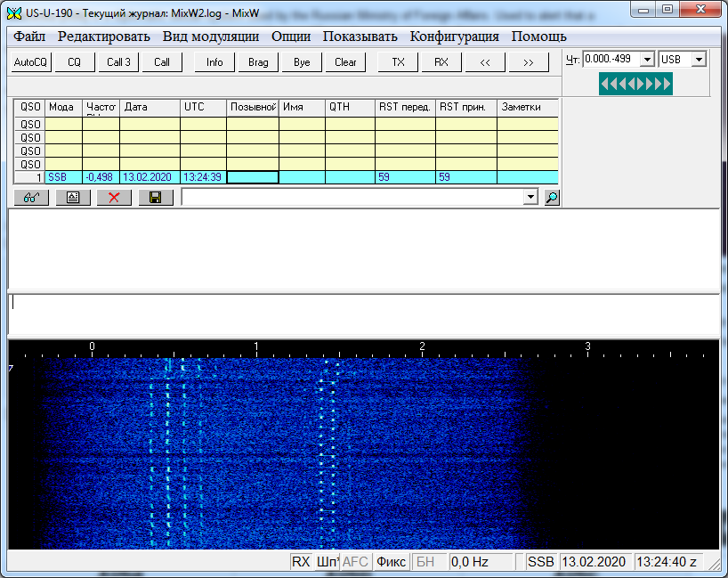Click the Имя column header
Viewport: 728px width, 578px height.
[x=303, y=108]
